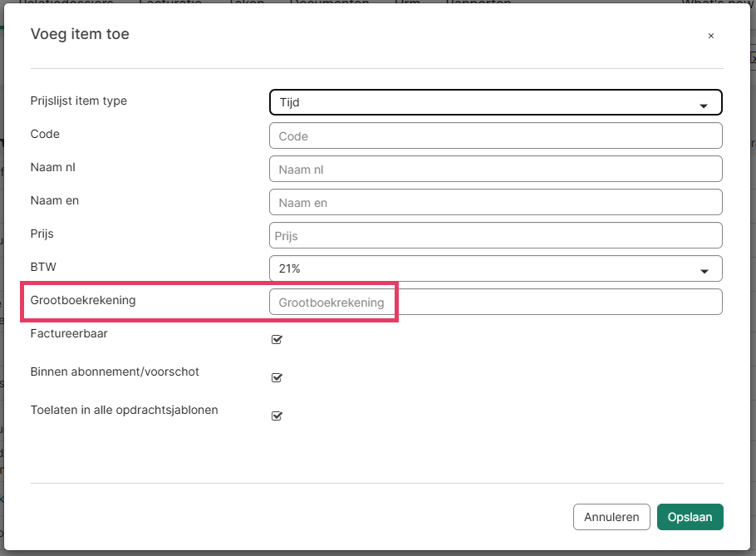756x556 pixels.
Task: Click the BTW label
Action: 42,267
